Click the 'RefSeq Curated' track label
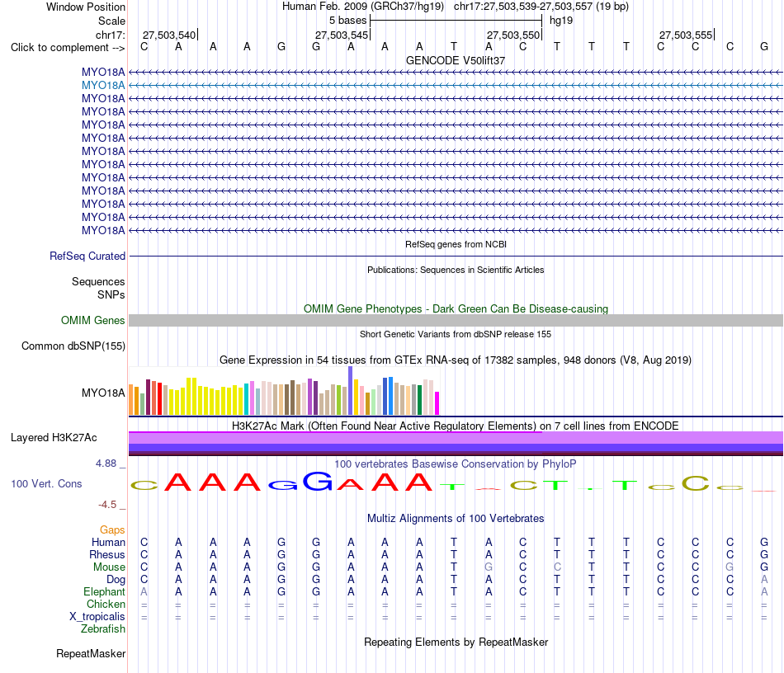The height and width of the screenshot is (673, 784). pos(87,256)
